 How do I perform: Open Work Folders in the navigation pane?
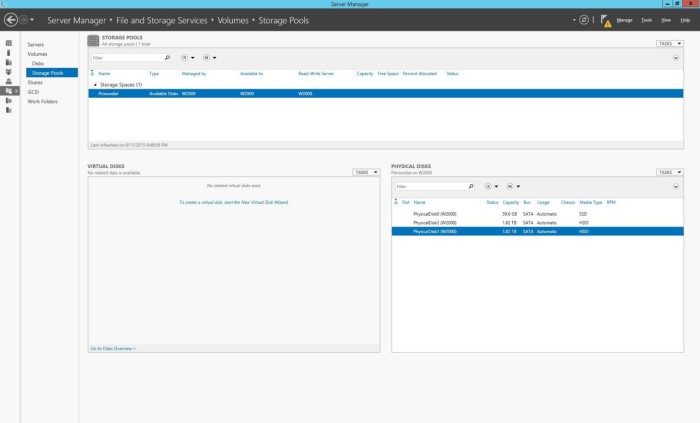42,101
